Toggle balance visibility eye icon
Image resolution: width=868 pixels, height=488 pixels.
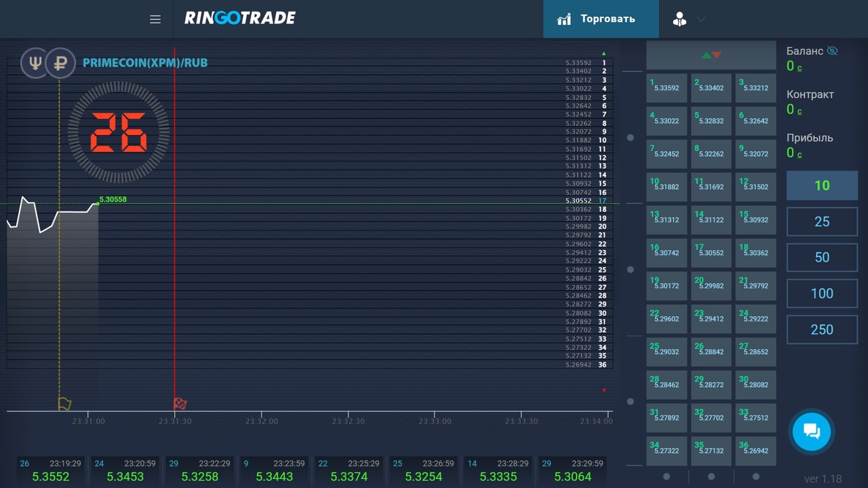(x=832, y=51)
